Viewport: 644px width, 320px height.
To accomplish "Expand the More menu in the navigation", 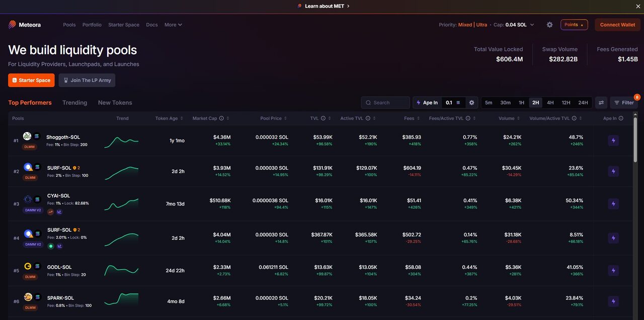I will pos(173,25).
